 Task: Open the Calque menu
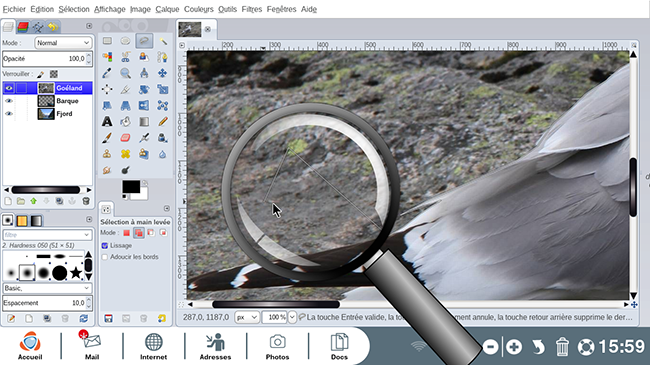(167, 9)
